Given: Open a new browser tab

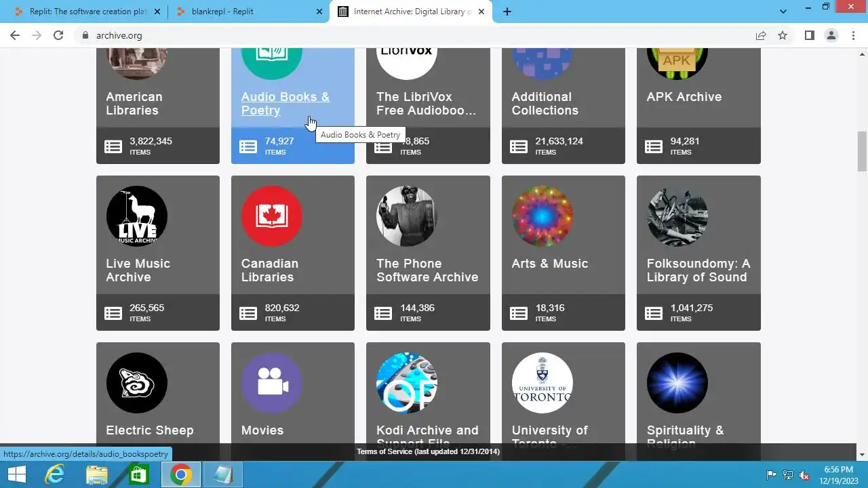Looking at the screenshot, I should click(x=507, y=12).
